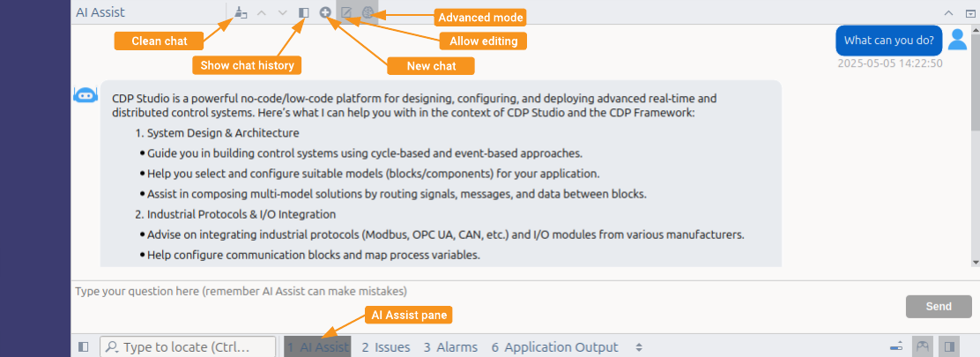
Task: Open pane options dropdown at top right
Action: [969, 12]
